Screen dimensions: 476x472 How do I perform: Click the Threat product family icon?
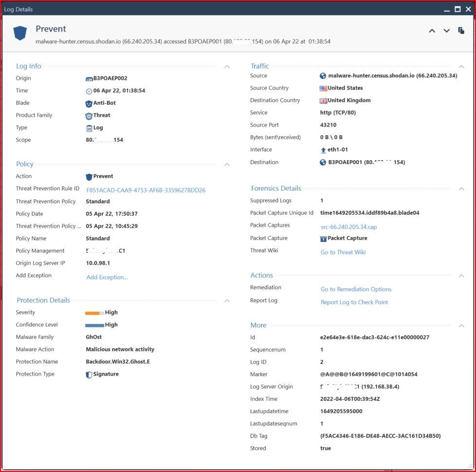[89, 116]
